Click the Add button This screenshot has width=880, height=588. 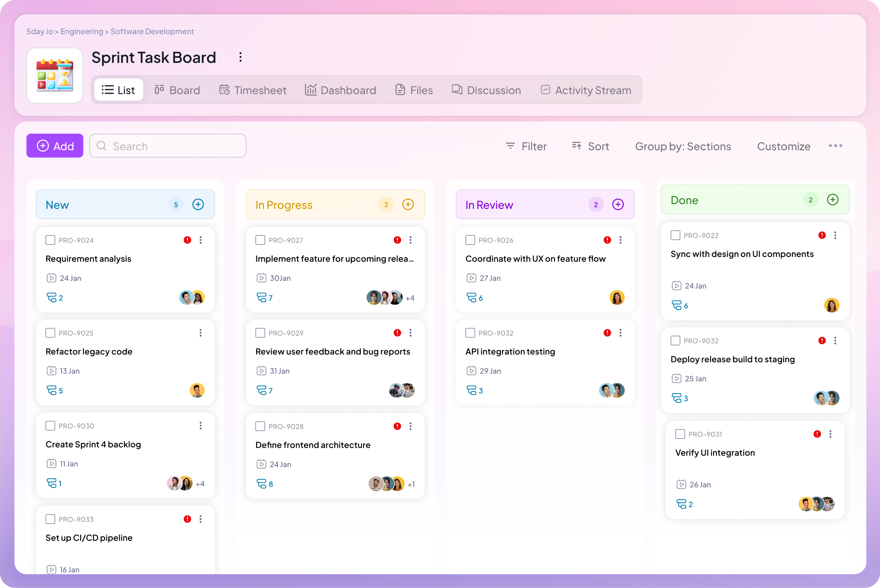pyautogui.click(x=55, y=145)
